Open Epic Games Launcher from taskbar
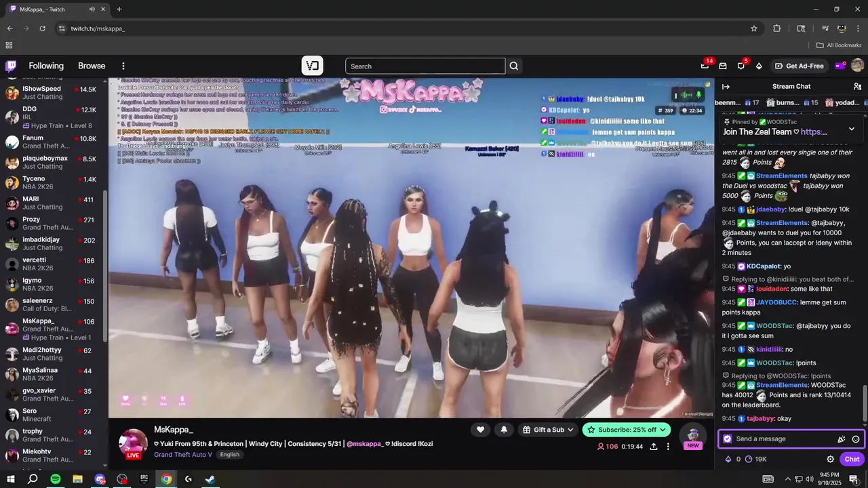The image size is (868, 488). point(144,479)
